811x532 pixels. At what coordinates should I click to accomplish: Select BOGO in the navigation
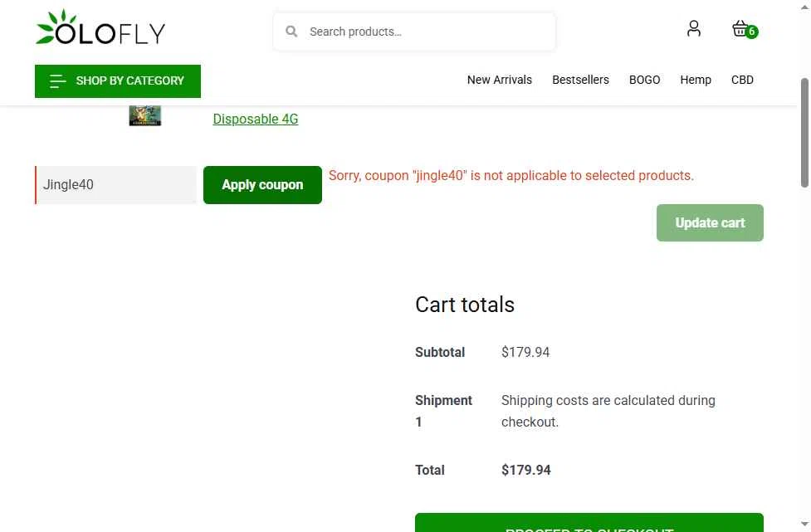click(644, 81)
